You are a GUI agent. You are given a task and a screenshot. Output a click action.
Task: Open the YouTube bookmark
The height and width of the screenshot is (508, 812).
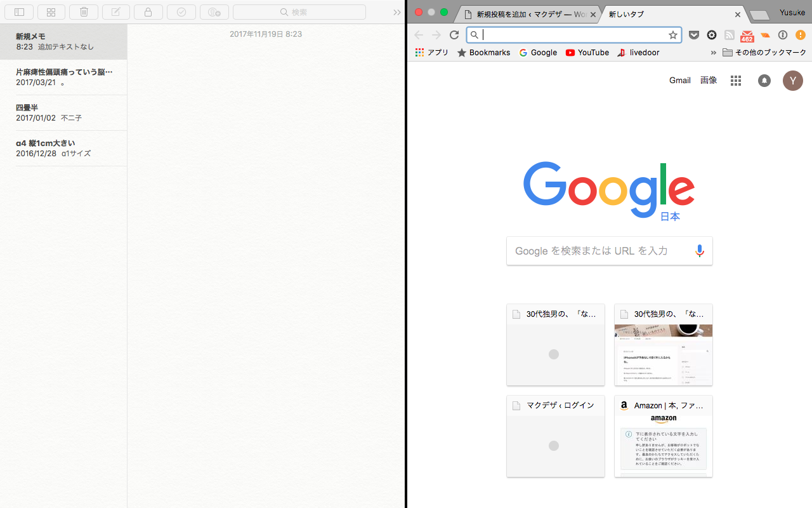pyautogui.click(x=587, y=53)
